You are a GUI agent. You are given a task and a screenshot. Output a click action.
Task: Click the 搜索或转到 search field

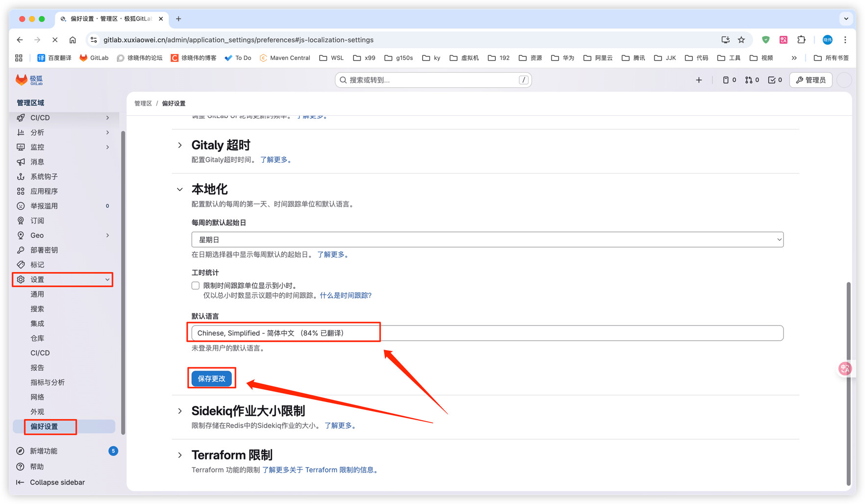coord(433,80)
